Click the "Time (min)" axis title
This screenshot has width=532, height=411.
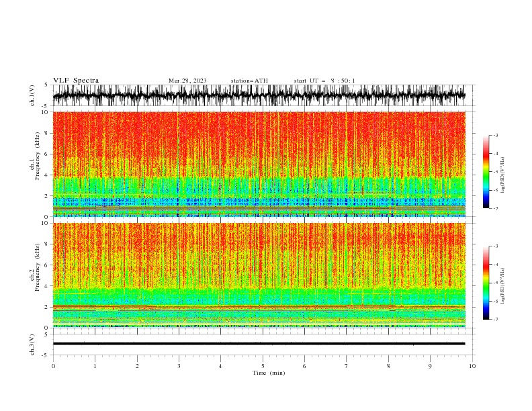tap(269, 373)
